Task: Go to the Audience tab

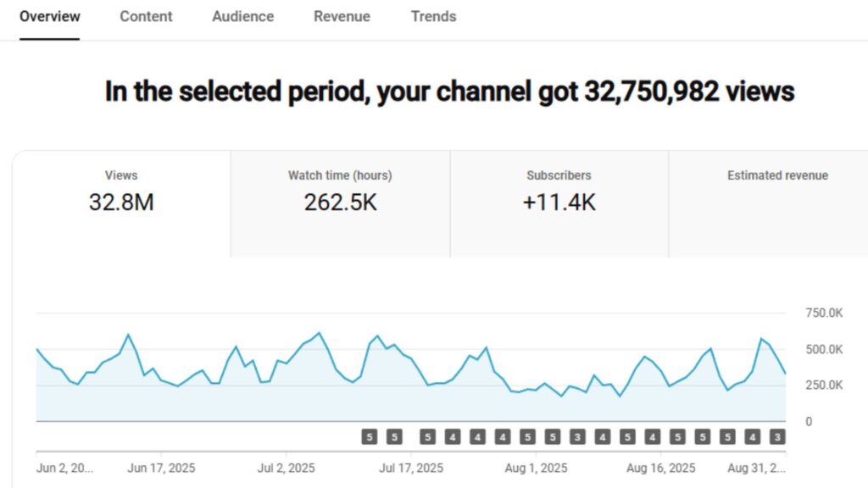Action: 242,16
